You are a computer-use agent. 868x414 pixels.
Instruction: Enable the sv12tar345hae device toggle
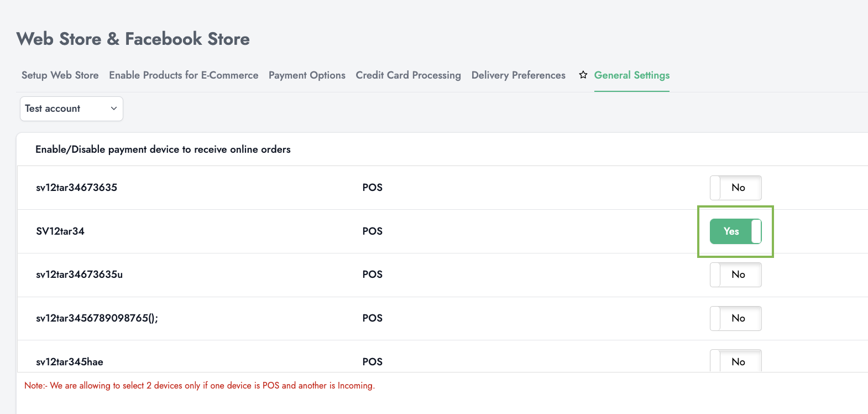tap(735, 361)
